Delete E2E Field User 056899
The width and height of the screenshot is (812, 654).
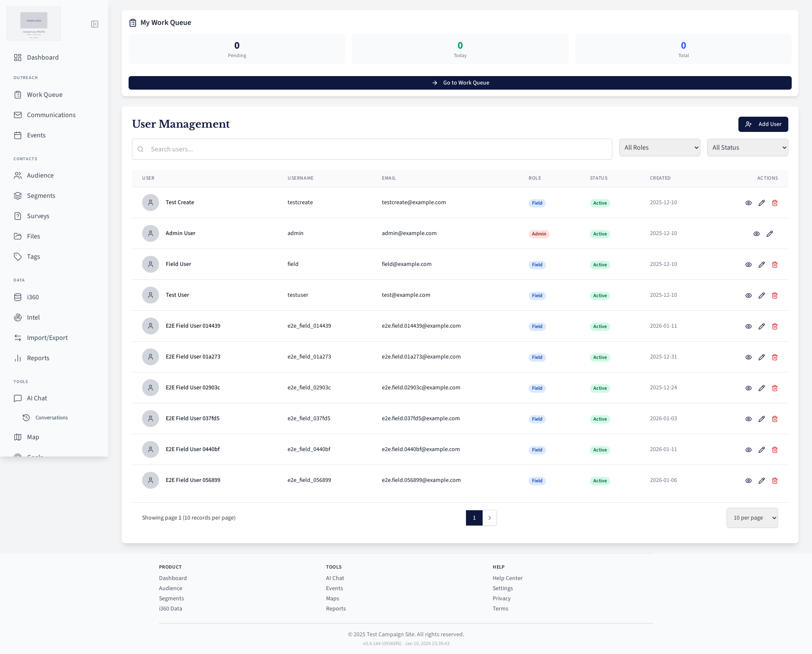[x=775, y=481]
